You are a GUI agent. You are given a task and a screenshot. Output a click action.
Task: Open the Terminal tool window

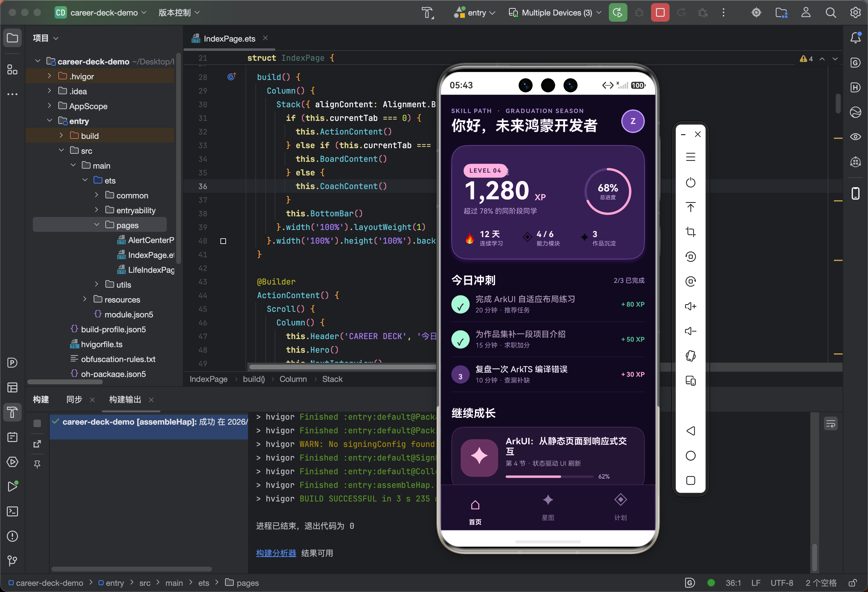pyautogui.click(x=12, y=511)
